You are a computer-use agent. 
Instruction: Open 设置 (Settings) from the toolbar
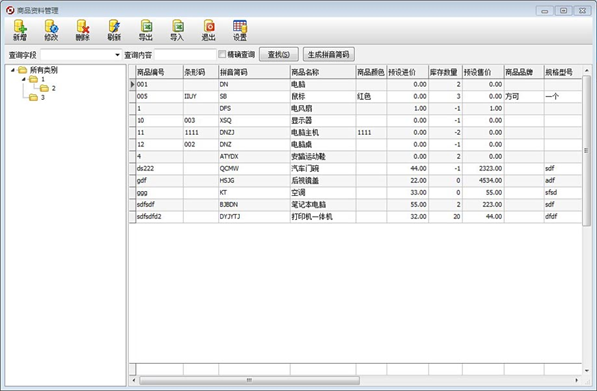(240, 30)
